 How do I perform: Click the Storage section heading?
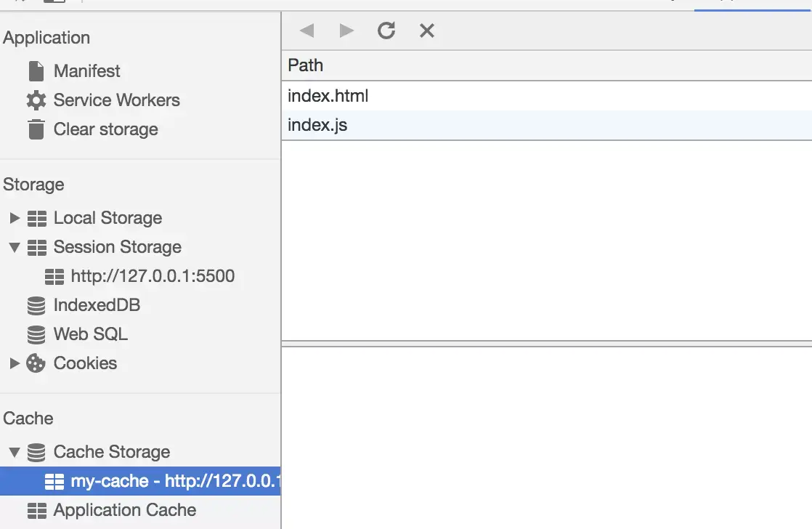pyautogui.click(x=33, y=185)
